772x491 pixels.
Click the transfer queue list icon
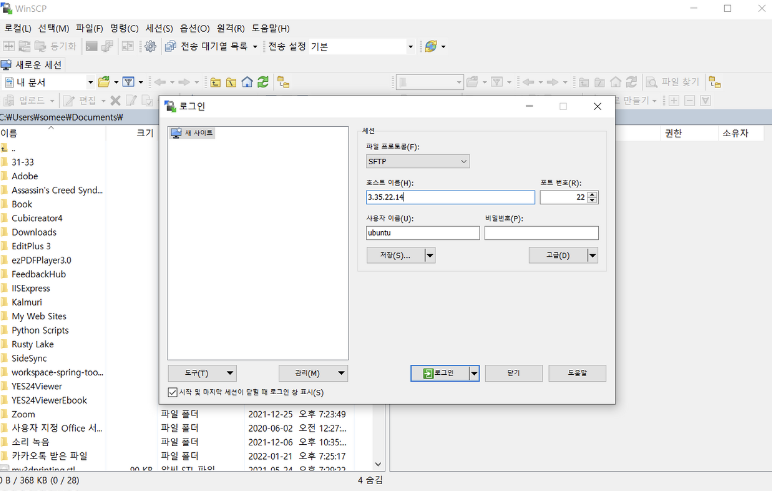(170, 46)
